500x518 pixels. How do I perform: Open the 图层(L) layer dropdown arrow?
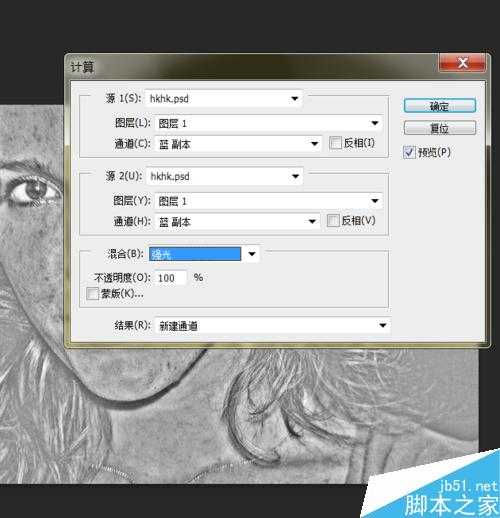pyautogui.click(x=375, y=123)
